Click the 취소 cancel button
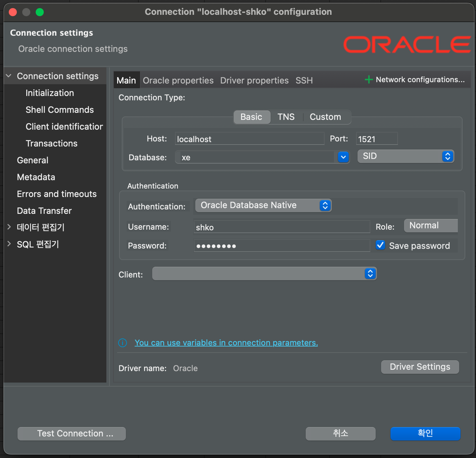The image size is (476, 458). (341, 433)
